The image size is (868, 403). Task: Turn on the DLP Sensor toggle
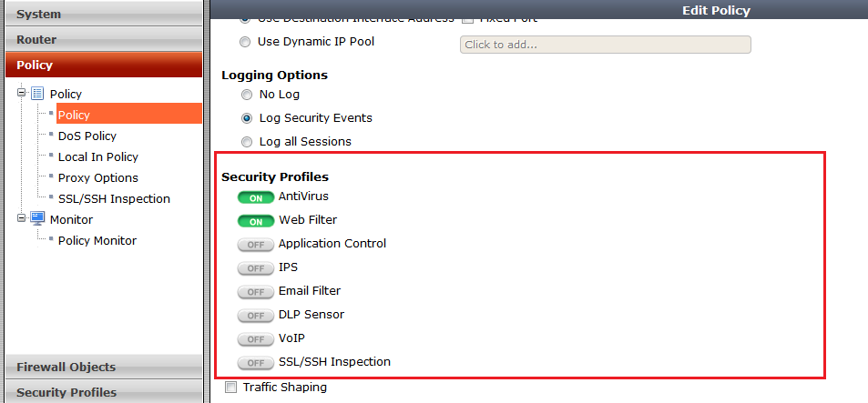[256, 315]
